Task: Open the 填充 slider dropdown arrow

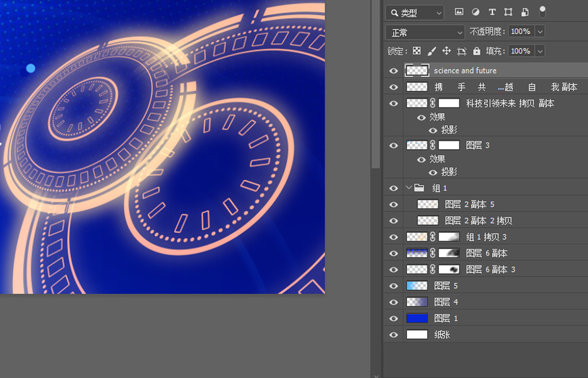Action: pos(540,51)
